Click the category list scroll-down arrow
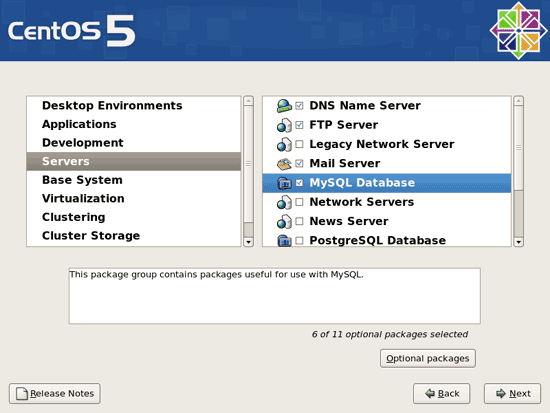550x413 pixels. tap(248, 242)
